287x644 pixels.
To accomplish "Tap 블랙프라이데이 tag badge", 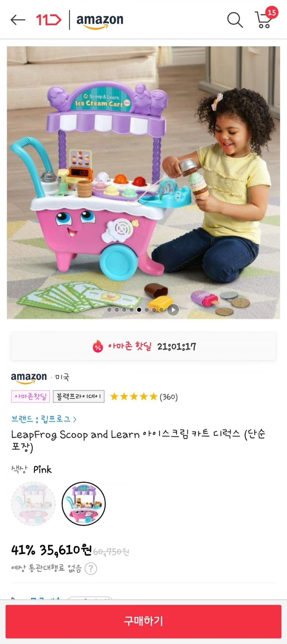I will (78, 397).
